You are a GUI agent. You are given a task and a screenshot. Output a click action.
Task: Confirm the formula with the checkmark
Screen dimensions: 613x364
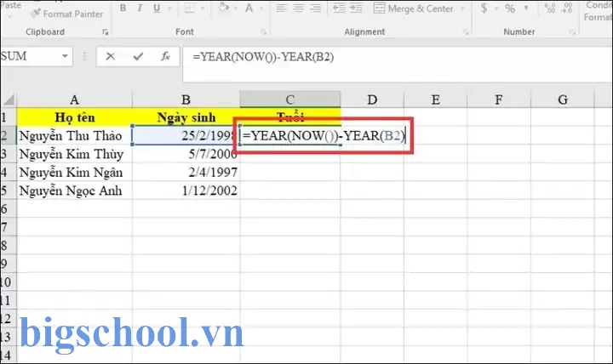(138, 57)
